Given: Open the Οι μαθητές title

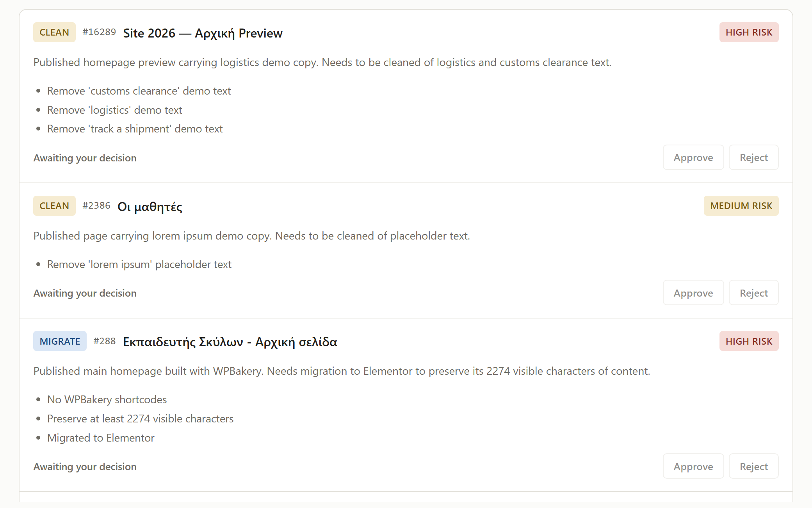Looking at the screenshot, I should coord(150,207).
